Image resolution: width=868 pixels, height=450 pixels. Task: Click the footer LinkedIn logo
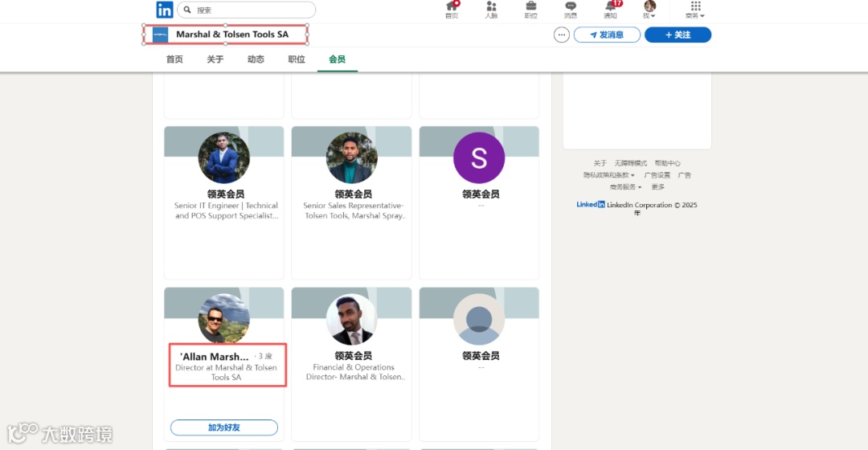591,204
